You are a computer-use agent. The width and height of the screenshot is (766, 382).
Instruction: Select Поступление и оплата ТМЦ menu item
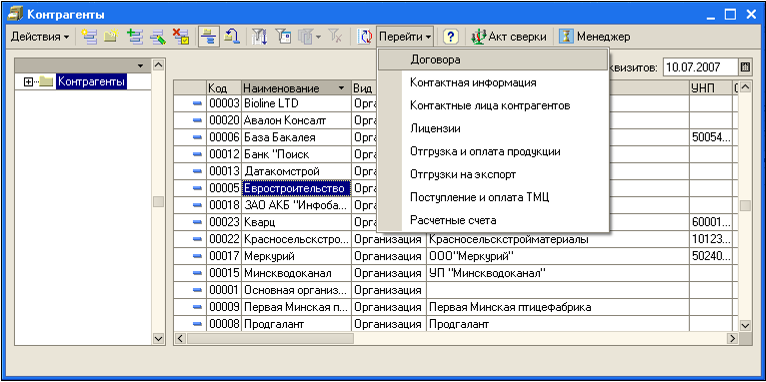493,197
